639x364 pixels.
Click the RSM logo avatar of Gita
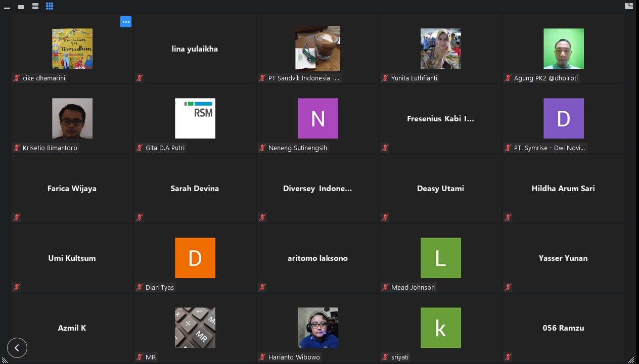click(195, 118)
